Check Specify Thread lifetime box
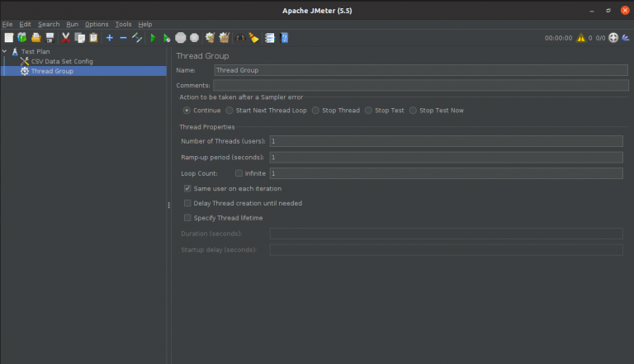The image size is (634, 364). (187, 218)
